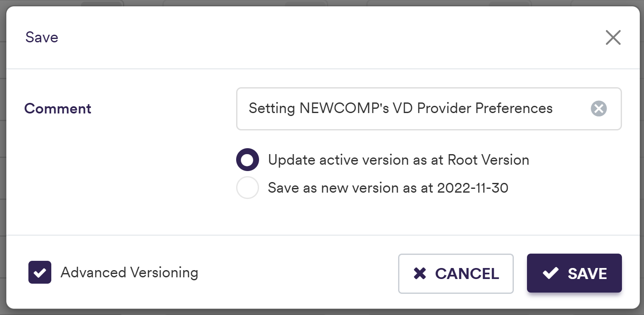The height and width of the screenshot is (315, 644).
Task: Select the Save as new version radio button
Action: click(248, 188)
